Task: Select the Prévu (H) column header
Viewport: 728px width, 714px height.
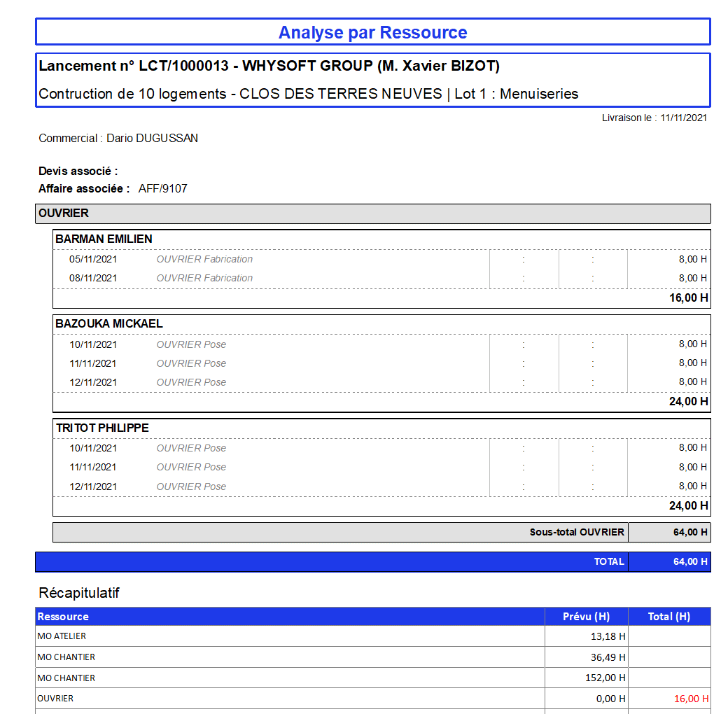Action: (x=586, y=617)
